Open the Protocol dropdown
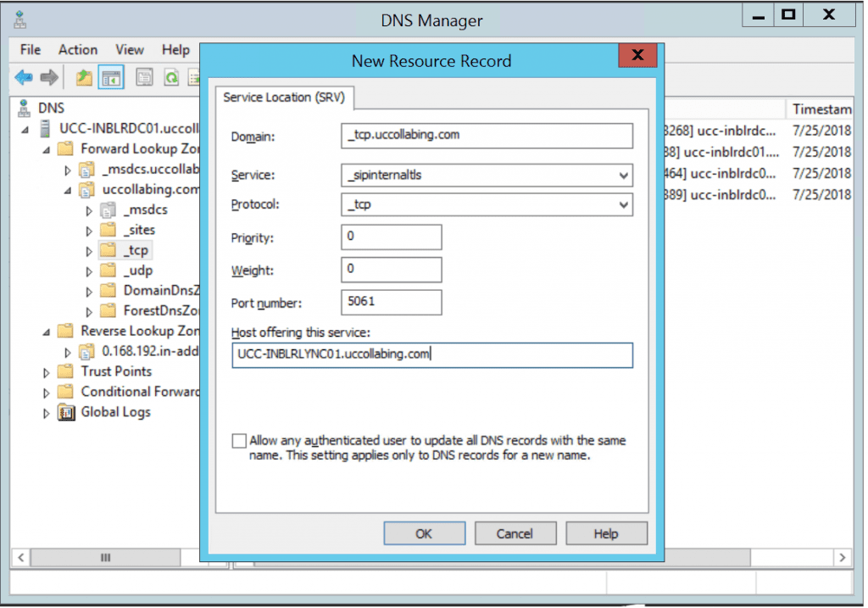 [x=626, y=204]
